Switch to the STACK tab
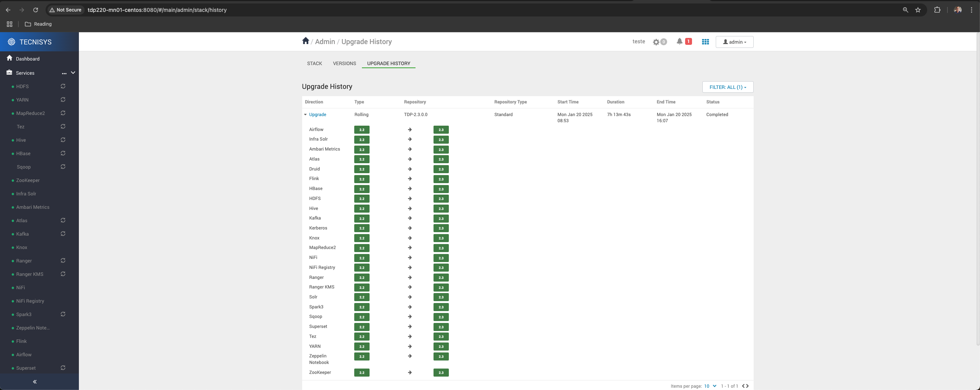This screenshot has width=980, height=390. click(x=314, y=63)
